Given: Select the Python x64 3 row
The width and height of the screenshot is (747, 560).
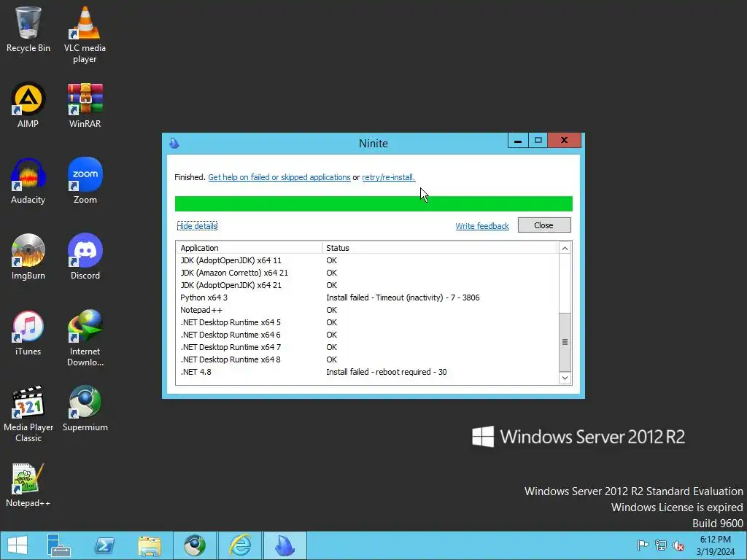Looking at the screenshot, I should pos(367,297).
